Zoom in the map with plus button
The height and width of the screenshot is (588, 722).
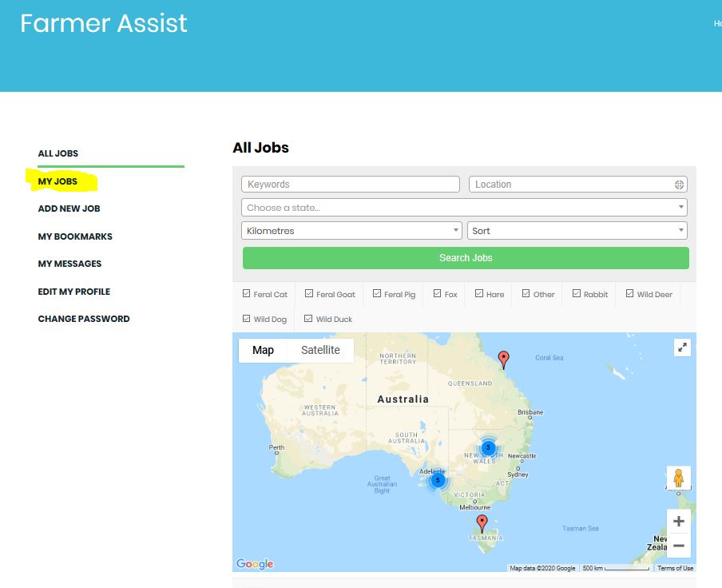(678, 522)
